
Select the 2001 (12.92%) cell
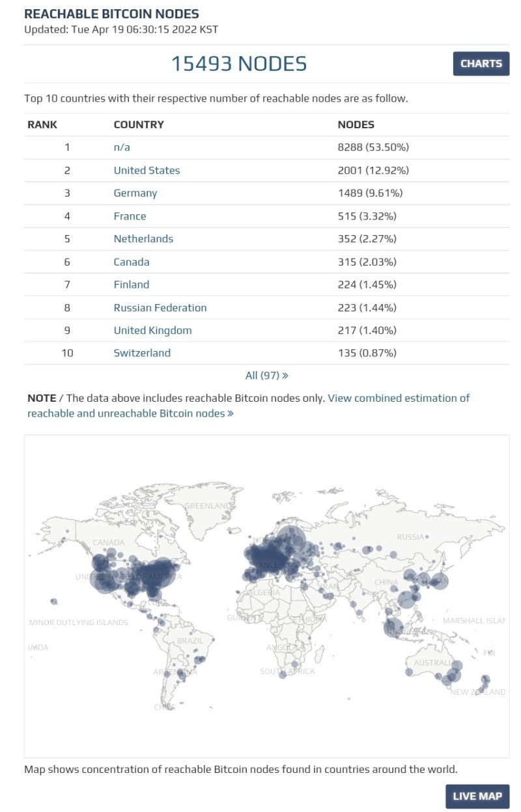[x=373, y=170]
